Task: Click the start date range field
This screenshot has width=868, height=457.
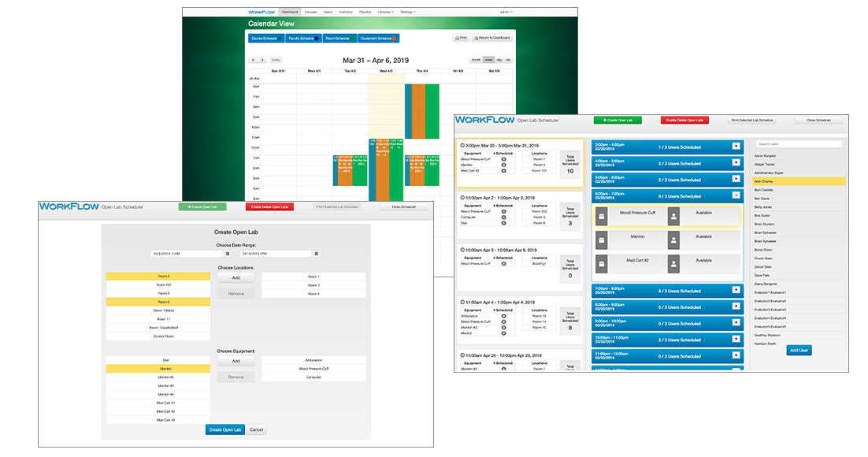Action: (187, 254)
